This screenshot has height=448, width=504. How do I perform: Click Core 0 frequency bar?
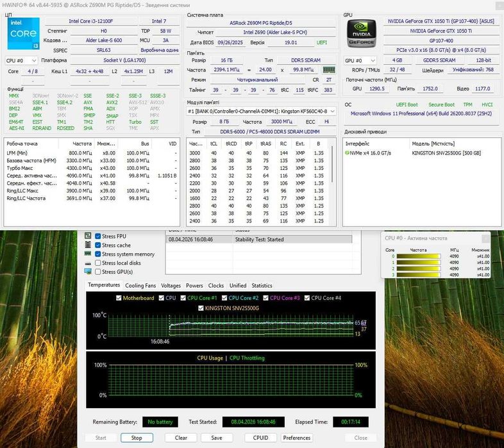click(418, 256)
